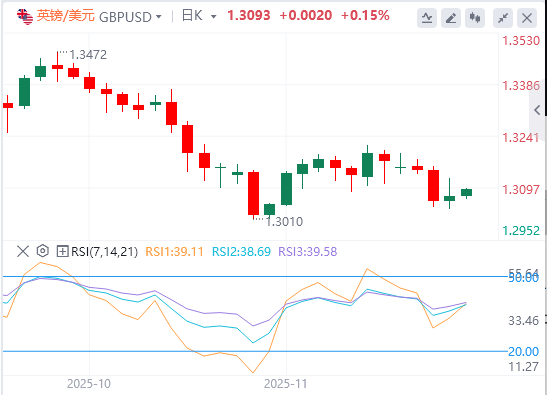Open RSI indicator settings hexagon icon
The image size is (547, 395).
[43, 251]
